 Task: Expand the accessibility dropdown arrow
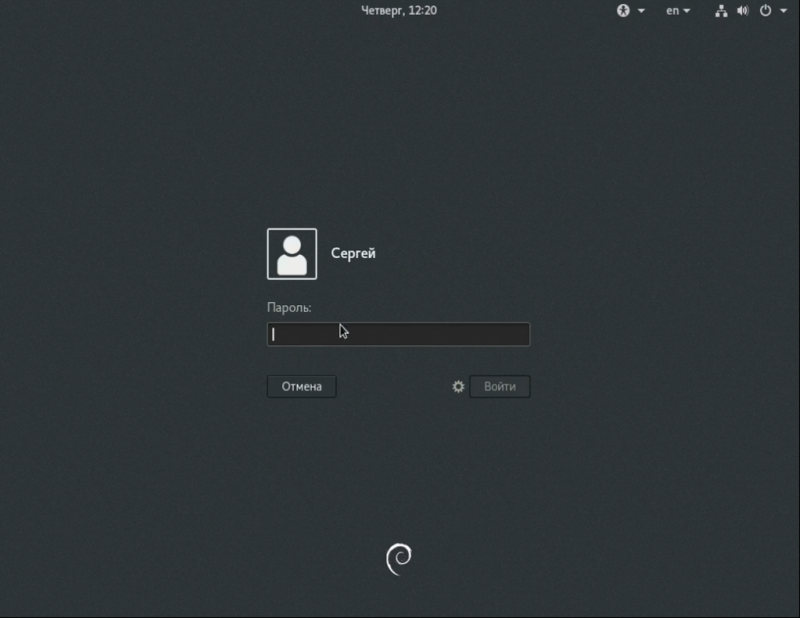[641, 11]
